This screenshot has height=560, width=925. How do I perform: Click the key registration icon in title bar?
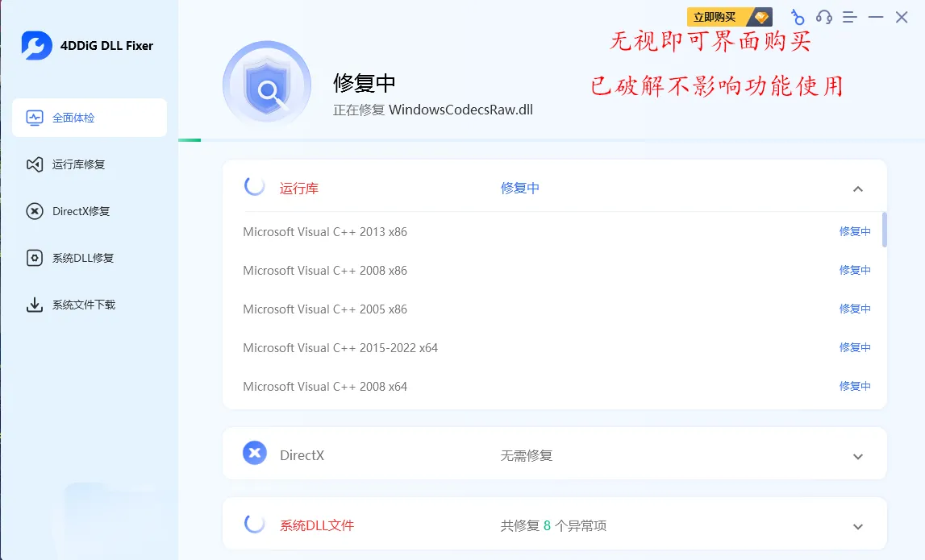pos(798,17)
